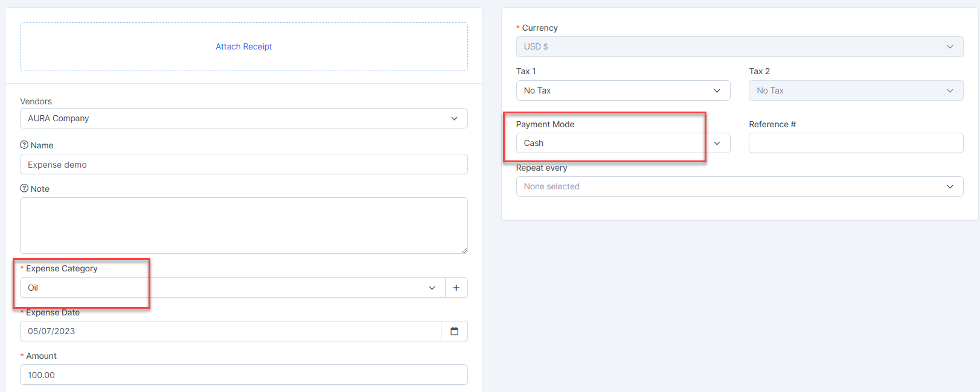Screen dimensions: 980x392
Task: Click the Payment Mode field label
Action: coord(545,124)
